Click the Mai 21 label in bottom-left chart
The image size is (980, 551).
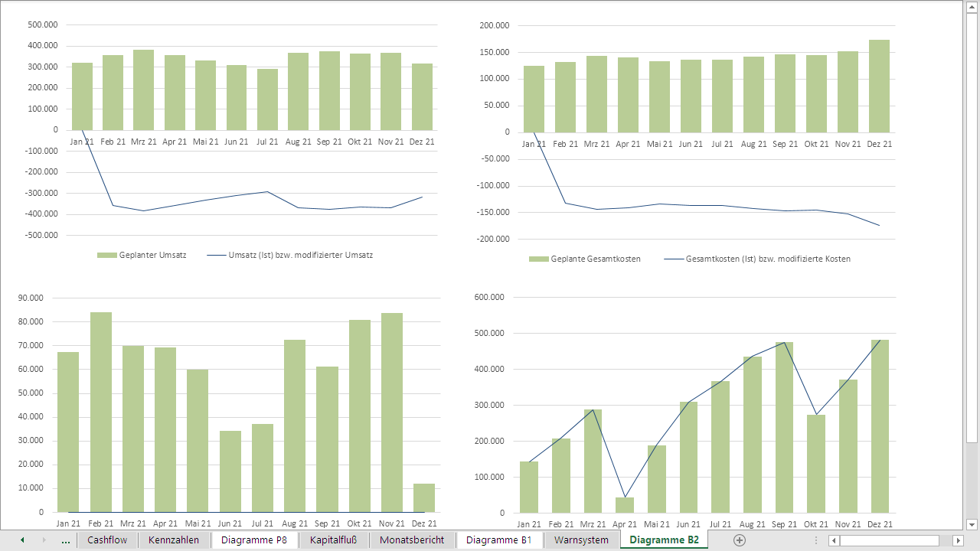(x=198, y=523)
